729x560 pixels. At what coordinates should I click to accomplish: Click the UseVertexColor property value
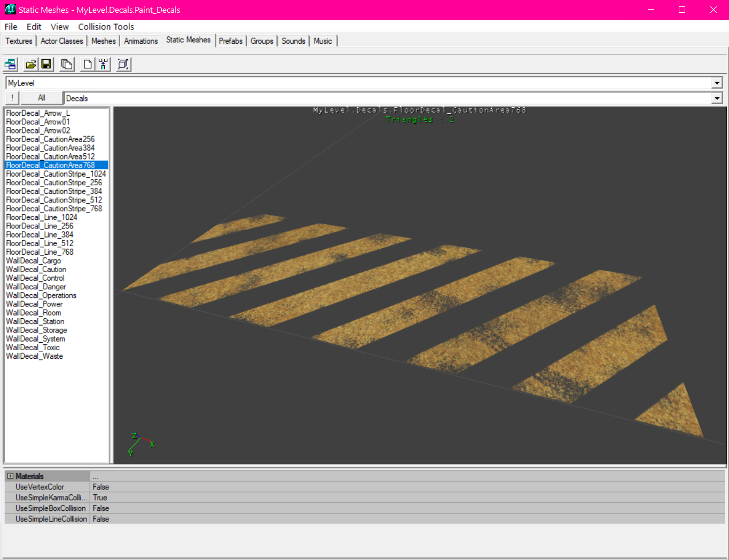tap(101, 487)
